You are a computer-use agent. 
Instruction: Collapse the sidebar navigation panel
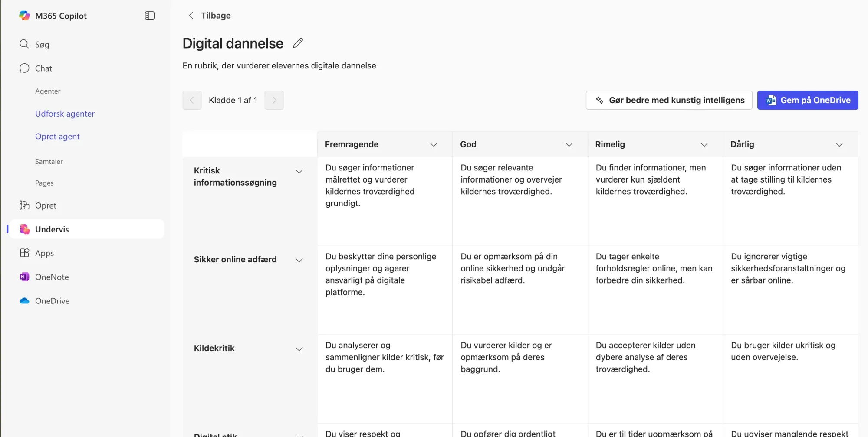coord(150,16)
